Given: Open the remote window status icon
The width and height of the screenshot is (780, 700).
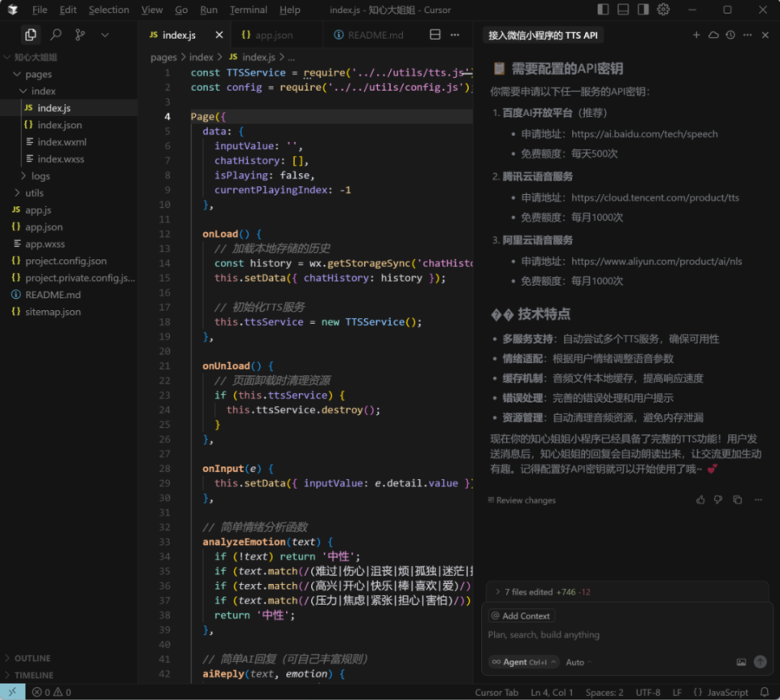Looking at the screenshot, I should [12, 692].
